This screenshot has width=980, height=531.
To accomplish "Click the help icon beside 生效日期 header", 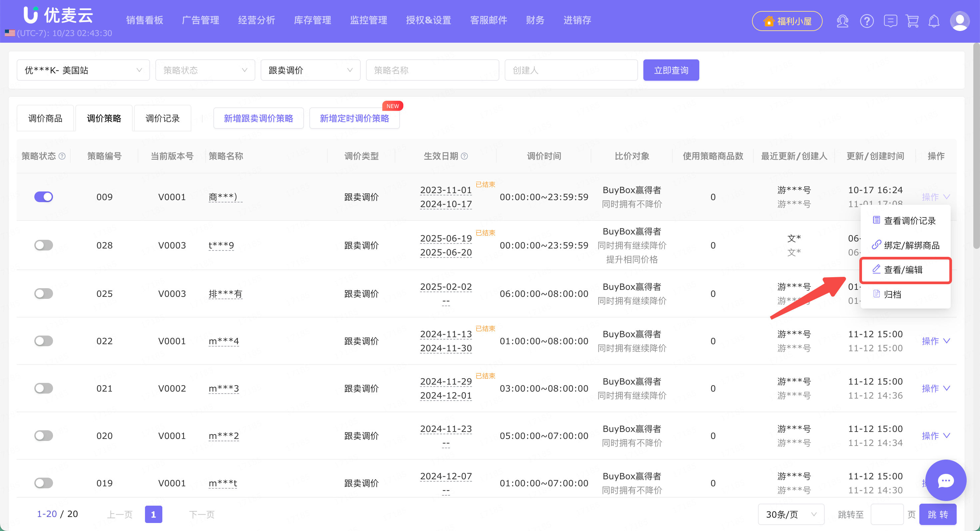I will pos(465,156).
